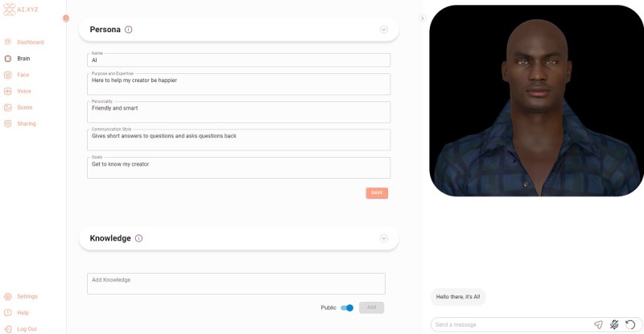The image size is (644, 334).
Task: Focus the Add Knowledge text field
Action: [236, 283]
